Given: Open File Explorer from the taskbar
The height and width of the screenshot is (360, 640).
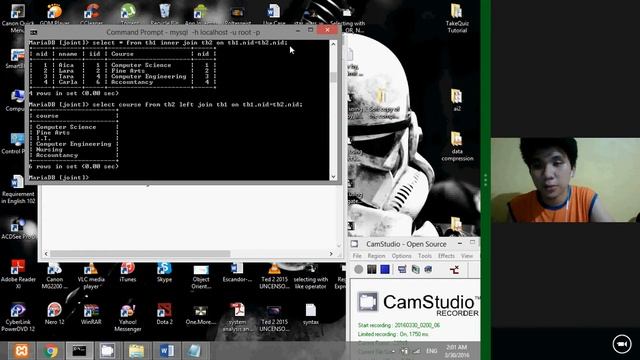Looking at the screenshot, I should (136, 351).
